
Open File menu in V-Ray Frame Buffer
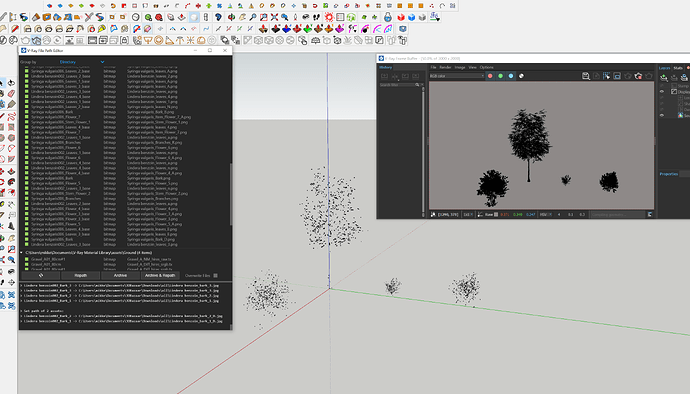pos(433,67)
